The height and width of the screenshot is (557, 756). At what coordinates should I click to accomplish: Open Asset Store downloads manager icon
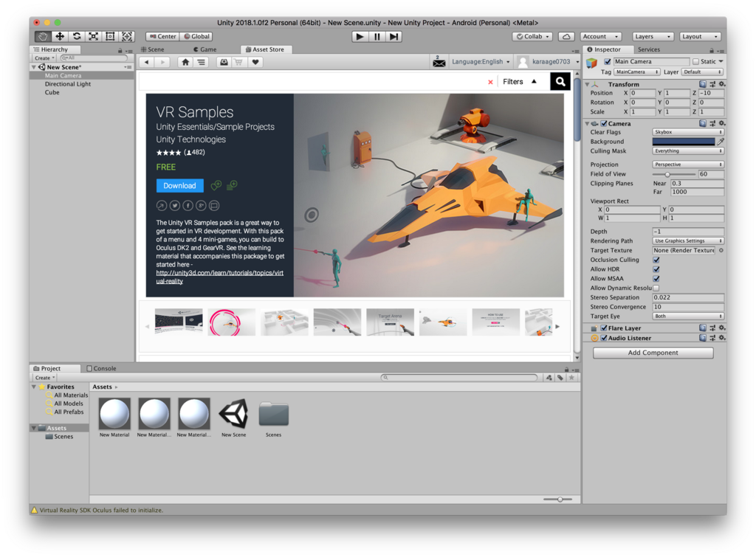tap(224, 62)
